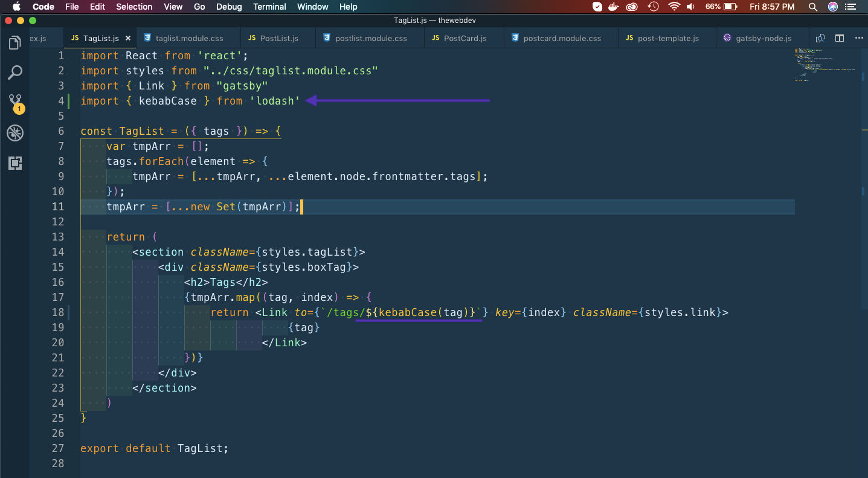Open the Search view in activity bar

coord(15,73)
